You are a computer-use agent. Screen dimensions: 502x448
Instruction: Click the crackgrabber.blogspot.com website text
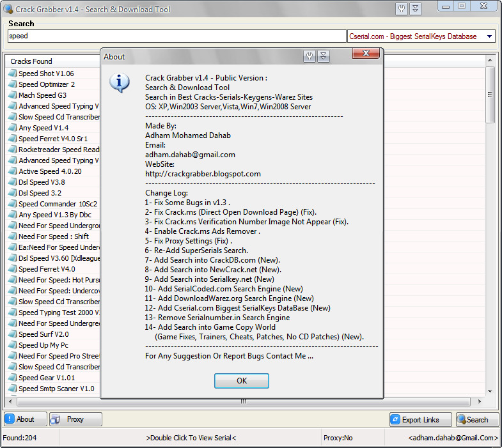pos(203,174)
